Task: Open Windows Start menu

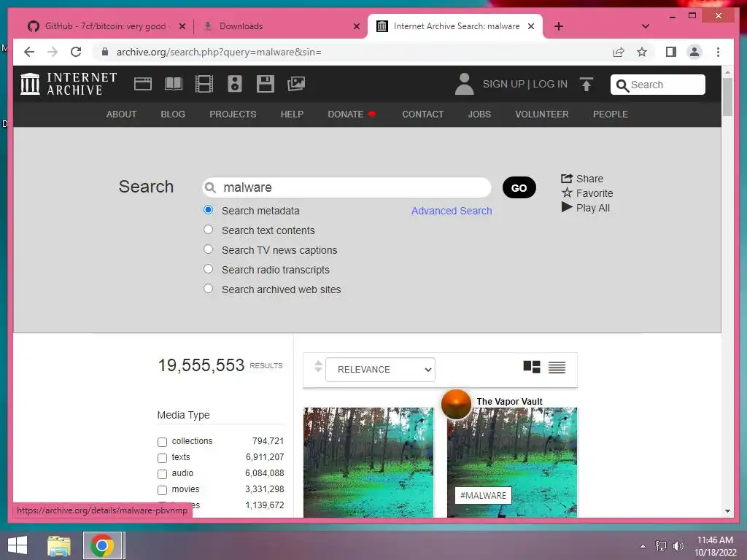Action: (x=18, y=545)
